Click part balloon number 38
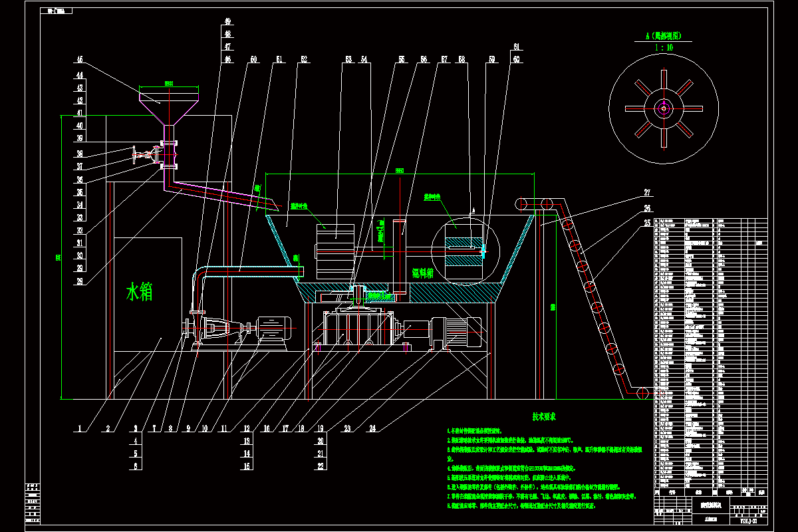Viewport: 798px width, 532px height. (x=79, y=153)
